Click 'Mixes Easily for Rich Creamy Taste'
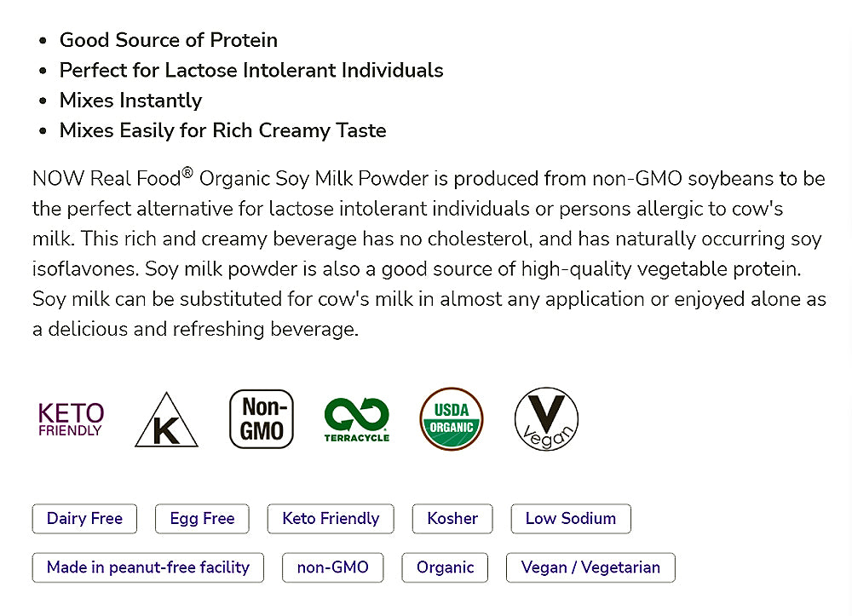Screen dimensions: 852x616 pyautogui.click(x=222, y=130)
